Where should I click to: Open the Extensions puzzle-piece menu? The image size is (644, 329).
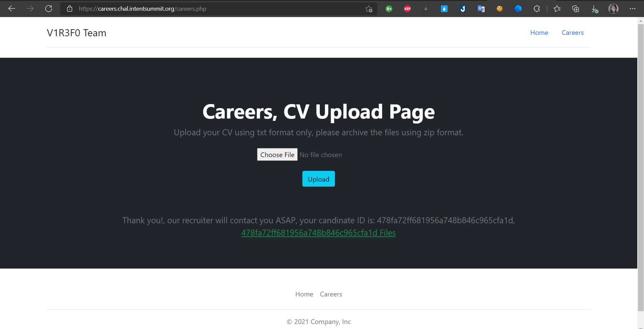pos(537,9)
